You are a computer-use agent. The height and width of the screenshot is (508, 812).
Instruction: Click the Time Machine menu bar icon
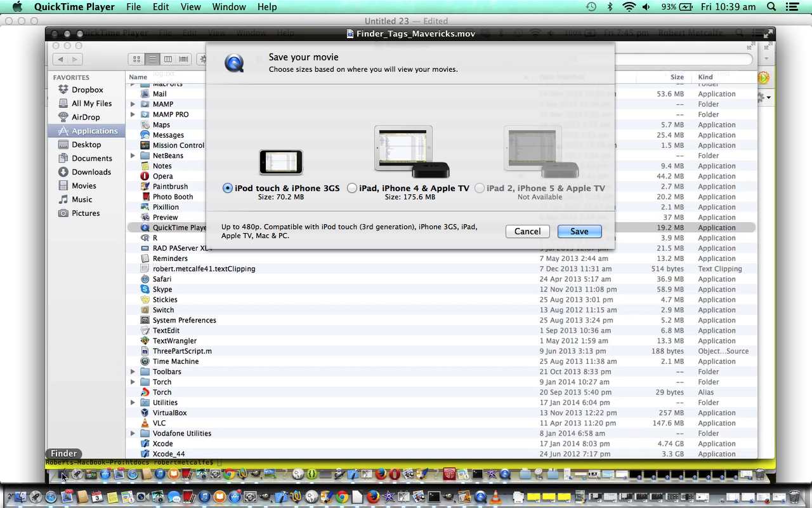(x=591, y=7)
